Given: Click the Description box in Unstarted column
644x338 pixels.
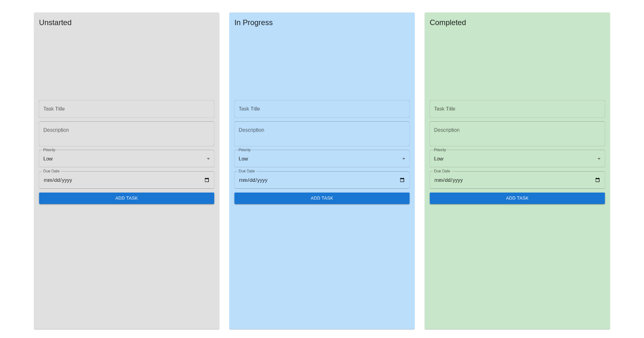Looking at the screenshot, I should click(126, 133).
